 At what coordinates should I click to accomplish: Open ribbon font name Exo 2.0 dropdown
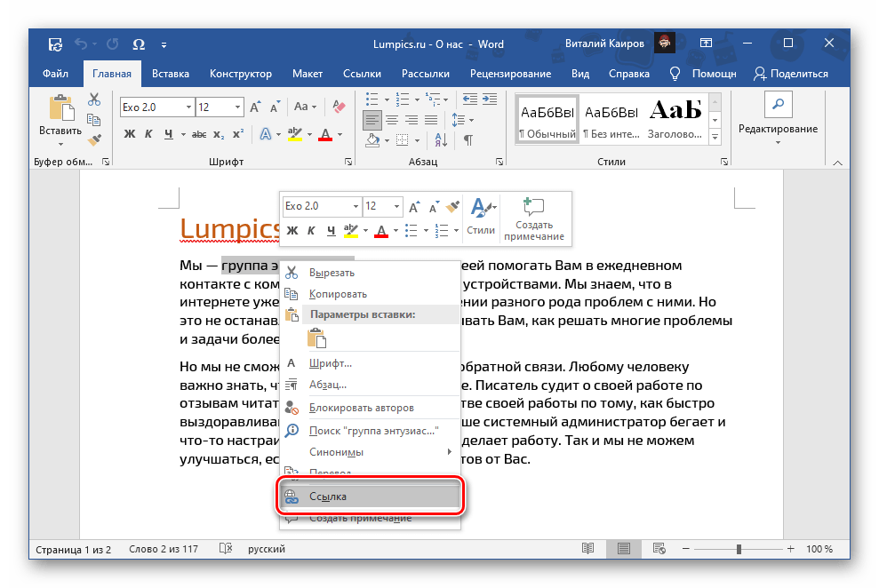pyautogui.click(x=188, y=107)
